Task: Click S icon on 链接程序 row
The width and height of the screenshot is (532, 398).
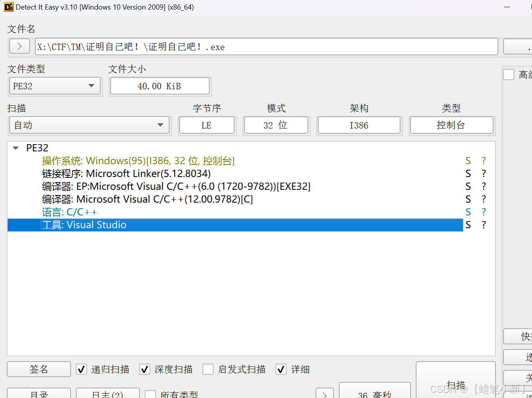Action: (468, 174)
